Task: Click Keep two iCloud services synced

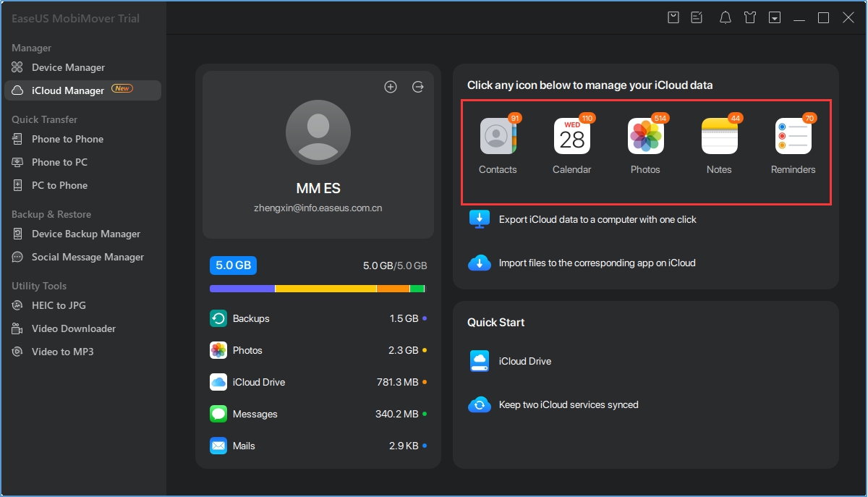Action: pos(568,404)
